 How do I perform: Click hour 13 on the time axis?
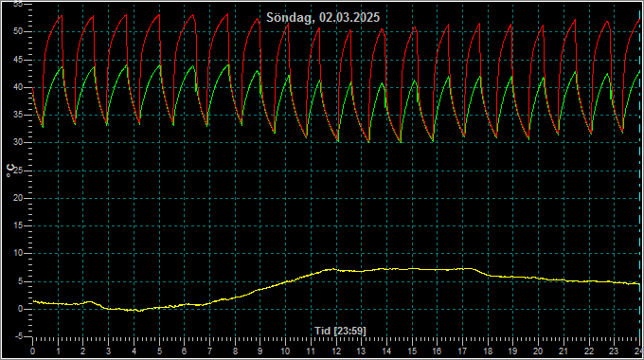(x=361, y=351)
